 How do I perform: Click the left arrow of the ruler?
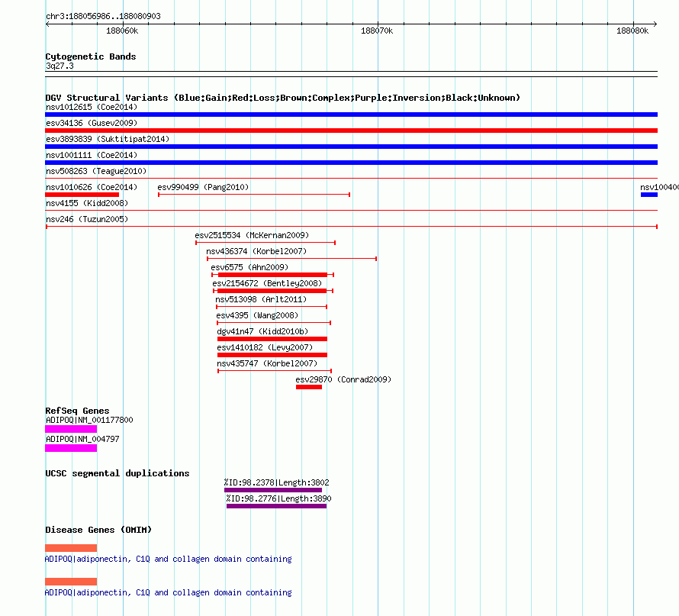(x=47, y=24)
